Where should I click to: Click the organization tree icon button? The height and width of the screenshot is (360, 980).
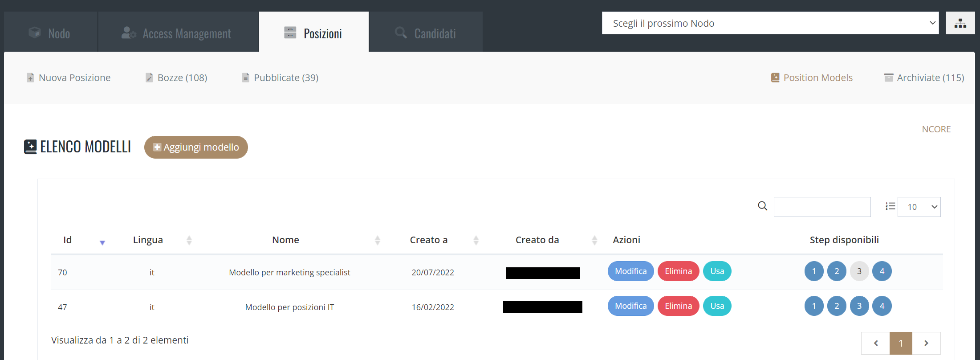click(x=960, y=23)
